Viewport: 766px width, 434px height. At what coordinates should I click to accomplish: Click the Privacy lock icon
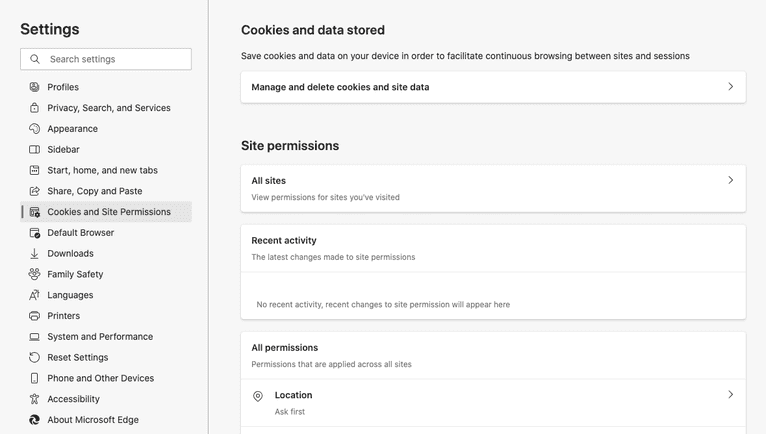[34, 108]
